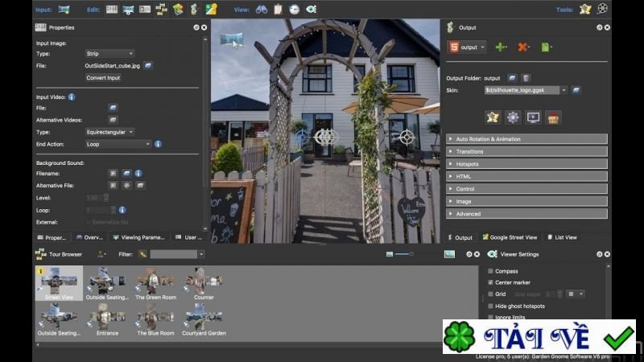
Task: Click the orange X remove output icon
Action: (522, 47)
